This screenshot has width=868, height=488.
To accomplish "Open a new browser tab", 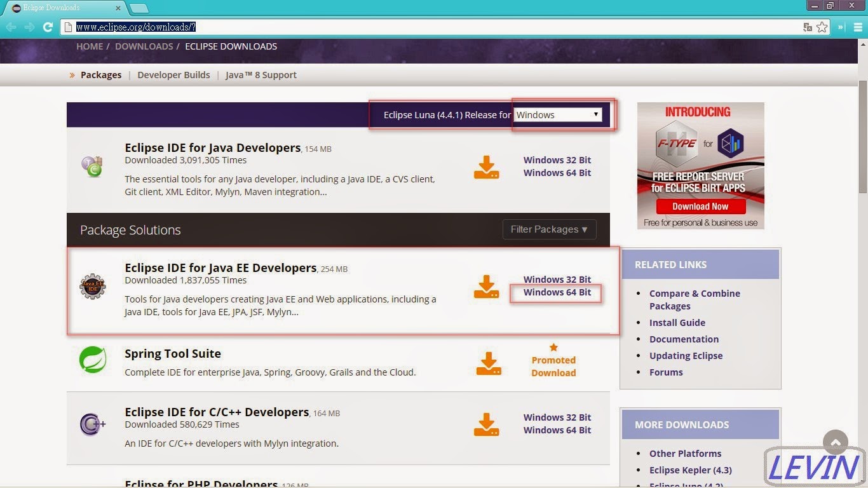I will [139, 8].
